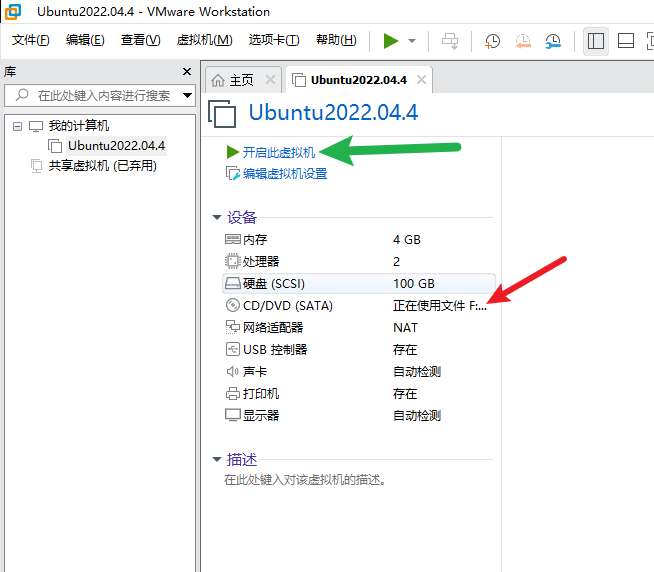
Task: Close the 主页 tab
Action: [270, 79]
